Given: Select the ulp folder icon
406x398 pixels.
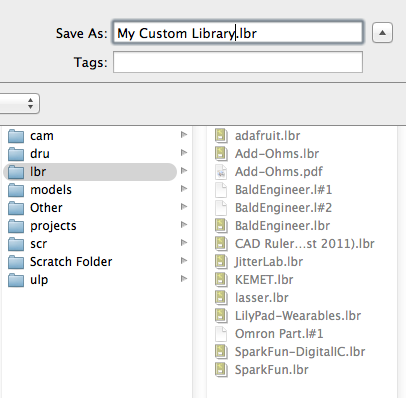Looking at the screenshot, I should pos(16,280).
